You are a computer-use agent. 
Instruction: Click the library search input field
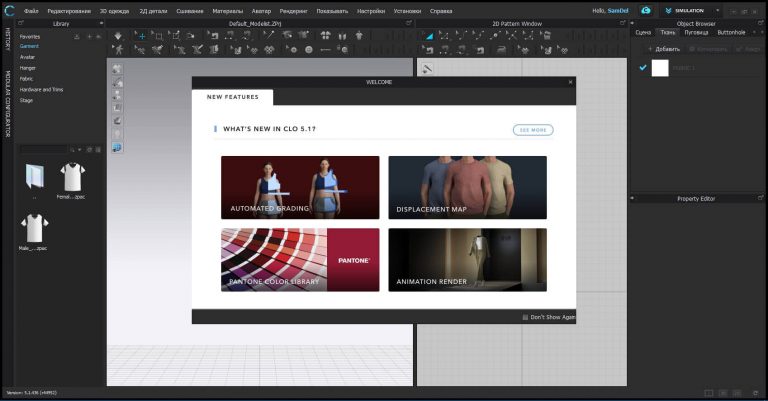point(43,149)
